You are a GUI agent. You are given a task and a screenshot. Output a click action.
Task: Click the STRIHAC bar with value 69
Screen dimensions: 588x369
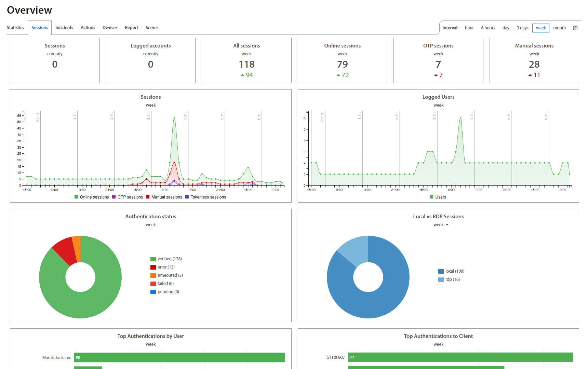coord(460,357)
